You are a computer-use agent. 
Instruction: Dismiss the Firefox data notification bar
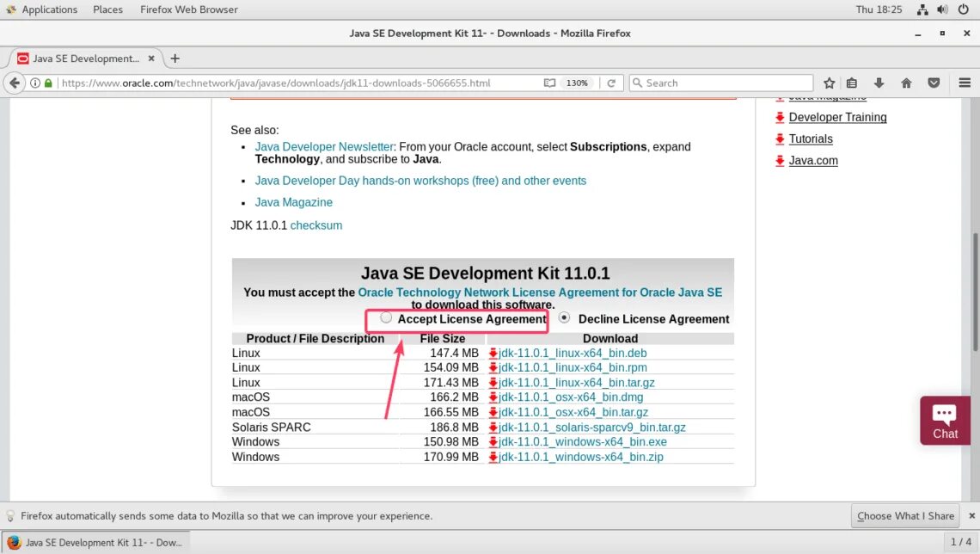[971, 516]
